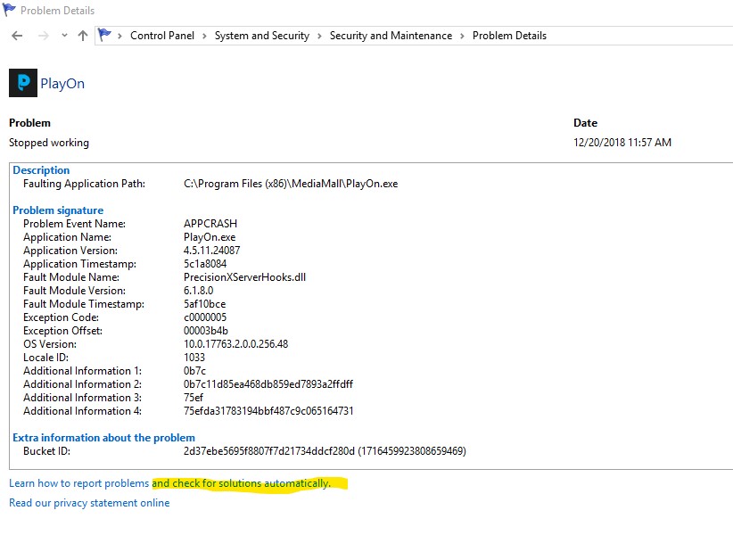
Task: Click the APPCRASH event name value
Action: coord(210,224)
